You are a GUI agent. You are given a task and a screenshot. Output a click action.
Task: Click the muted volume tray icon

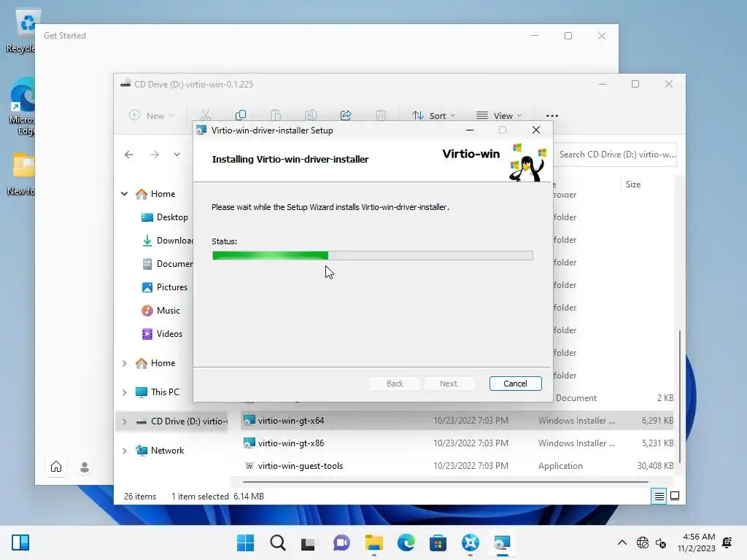click(661, 542)
